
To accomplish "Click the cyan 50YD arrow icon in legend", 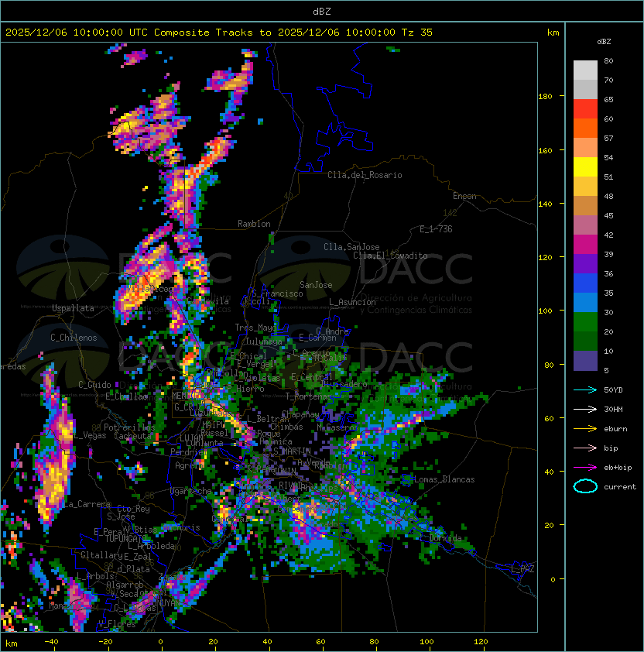I will pyautogui.click(x=585, y=390).
